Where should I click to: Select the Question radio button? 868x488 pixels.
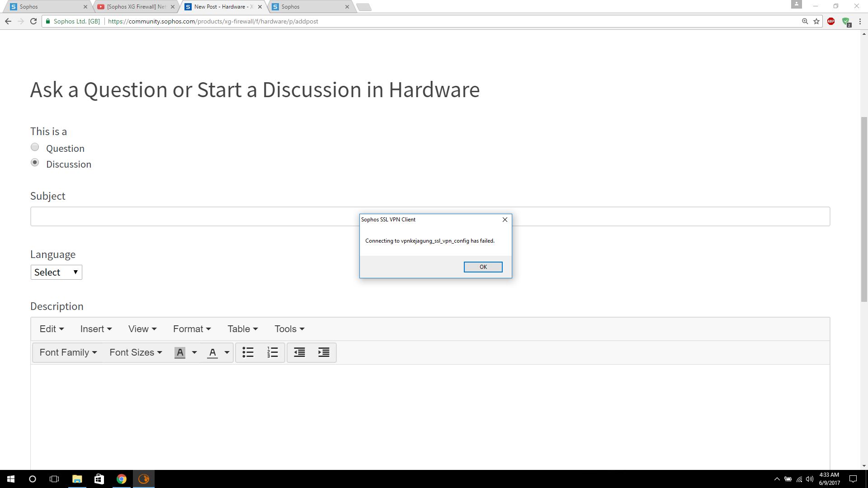tap(35, 147)
